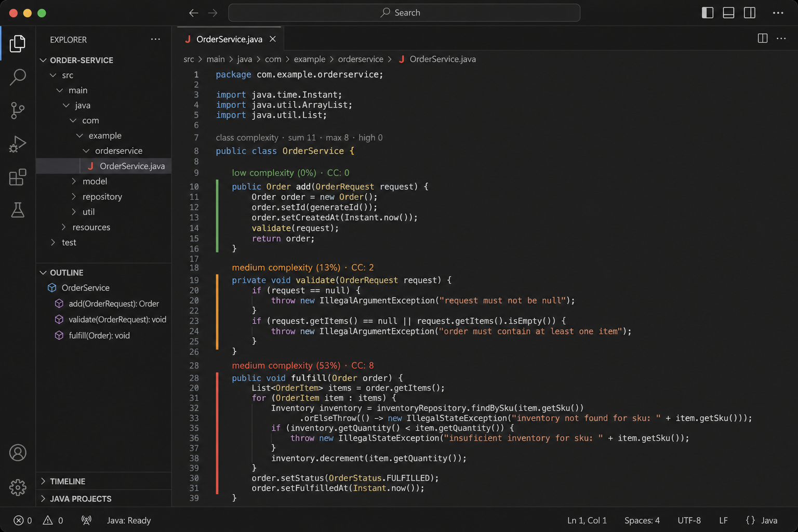The width and height of the screenshot is (798, 532).
Task: Click the medium complexity (13%) code lens
Action: [x=303, y=268]
